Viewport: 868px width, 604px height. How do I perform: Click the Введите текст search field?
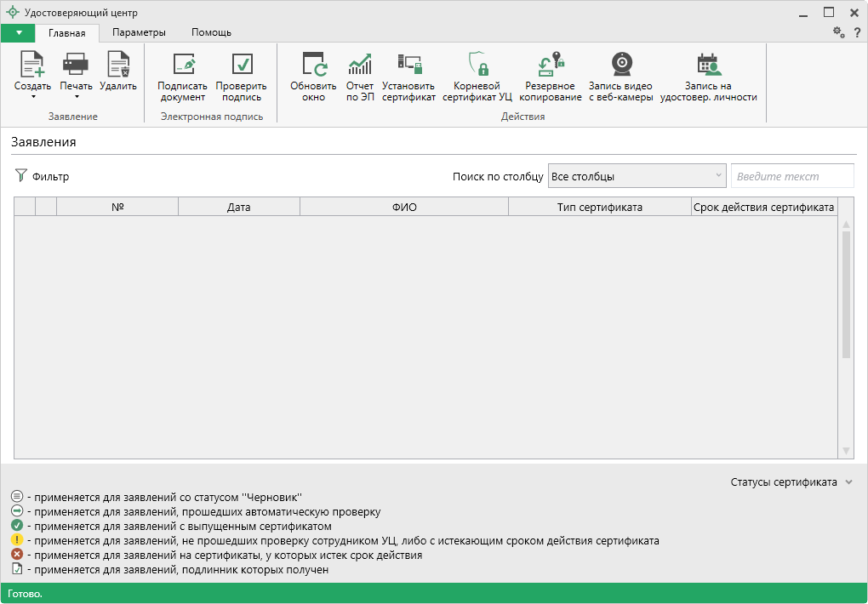coord(791,176)
